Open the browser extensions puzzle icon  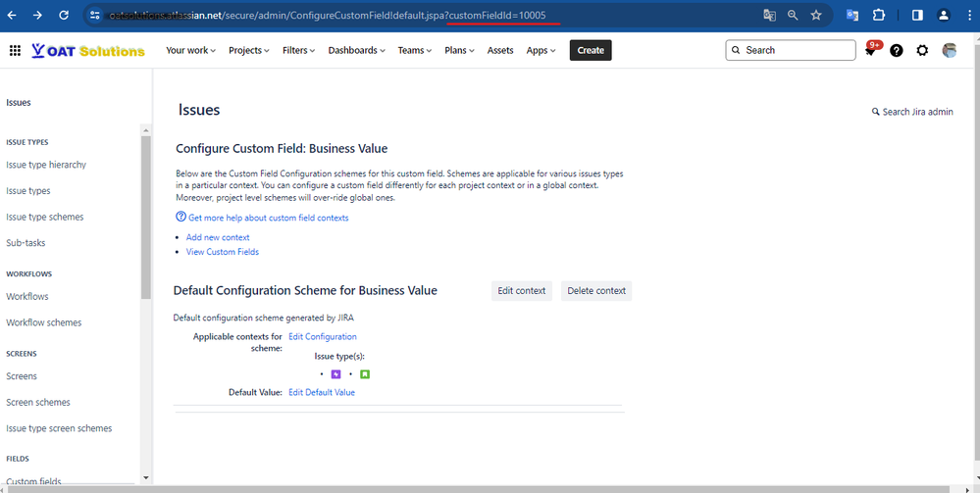(879, 16)
